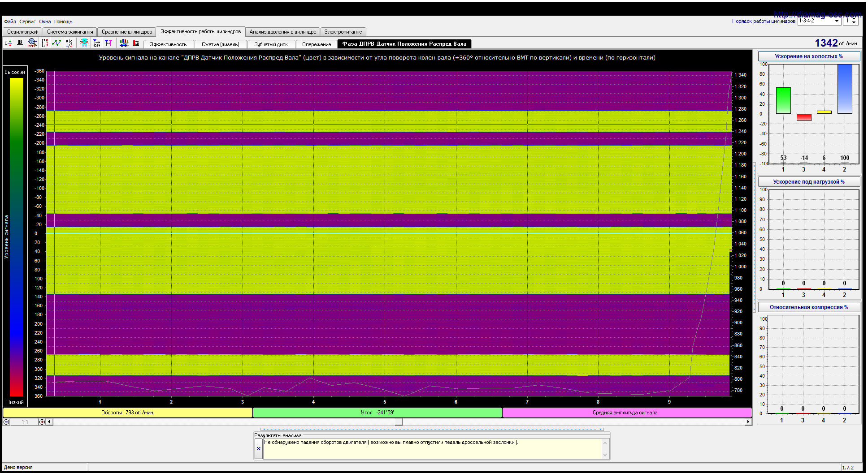Select the Сжатие (дизель) sub-tab
This screenshot has width=868, height=473.
(x=221, y=44)
